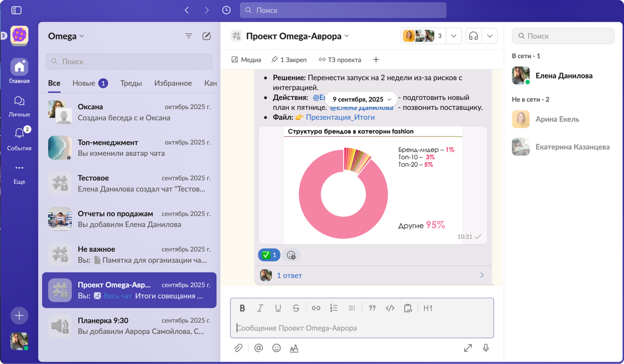Open the Оксана chat
The image size is (624, 364).
pyautogui.click(x=129, y=112)
